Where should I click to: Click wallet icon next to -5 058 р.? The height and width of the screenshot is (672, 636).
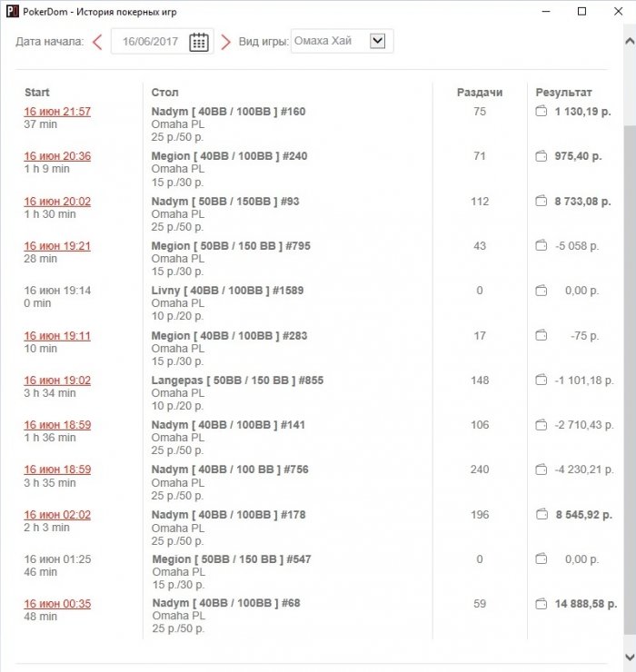pyautogui.click(x=542, y=245)
